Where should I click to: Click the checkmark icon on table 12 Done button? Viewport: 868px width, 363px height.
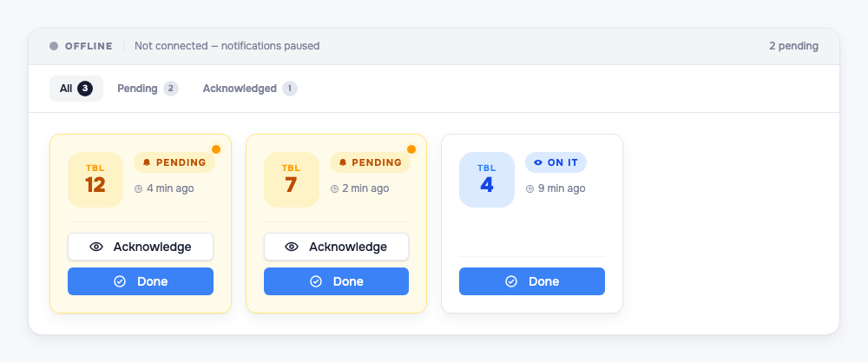120,281
